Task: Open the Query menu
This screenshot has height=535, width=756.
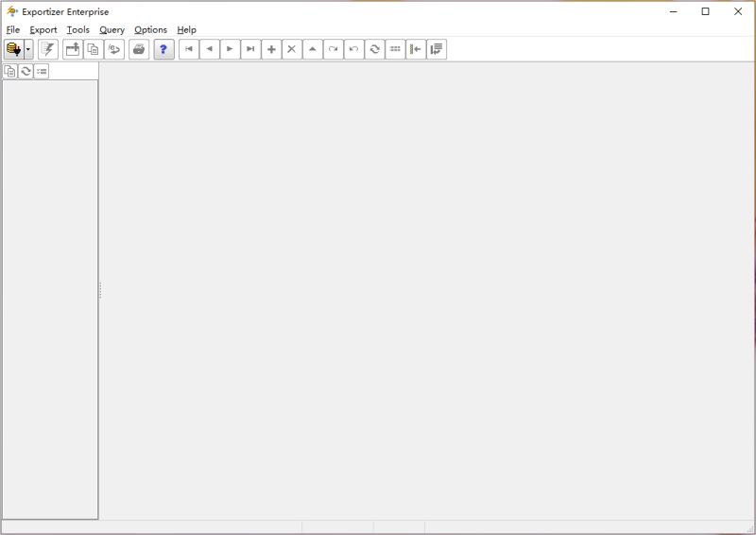Action: point(112,30)
